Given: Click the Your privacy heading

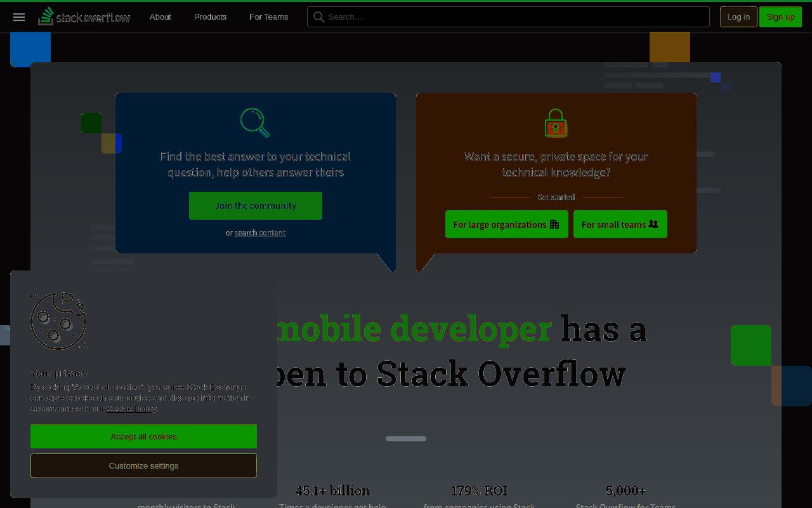Looking at the screenshot, I should coord(59,373).
